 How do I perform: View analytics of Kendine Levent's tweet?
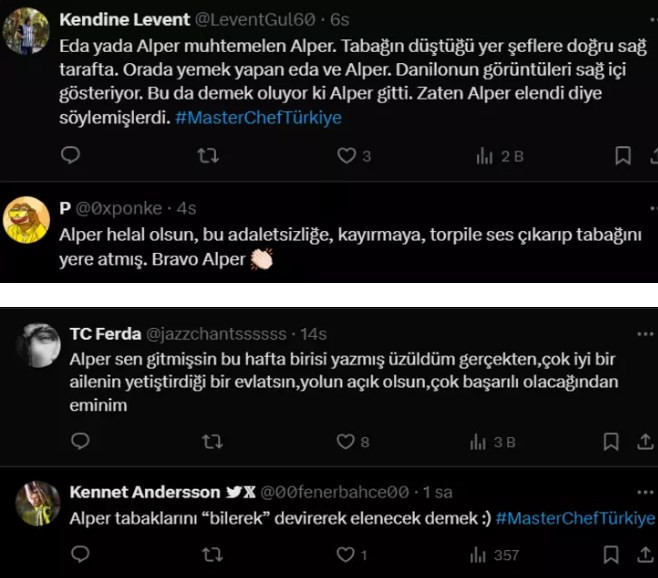486,155
